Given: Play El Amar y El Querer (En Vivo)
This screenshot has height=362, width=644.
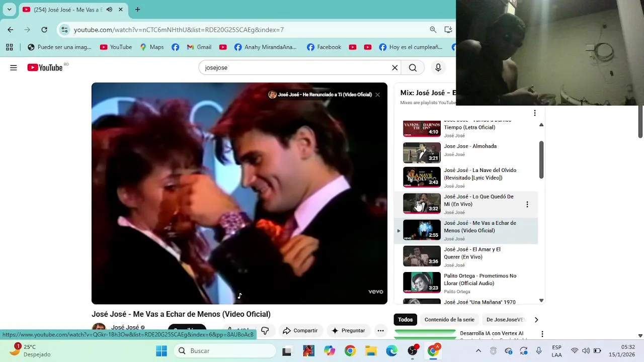Looking at the screenshot, I should 465,257.
